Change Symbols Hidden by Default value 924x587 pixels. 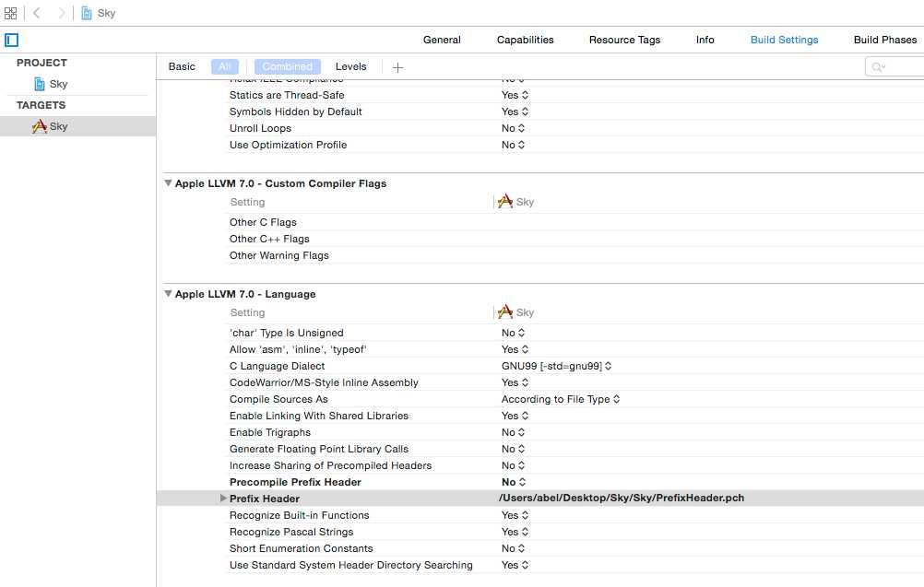515,112
